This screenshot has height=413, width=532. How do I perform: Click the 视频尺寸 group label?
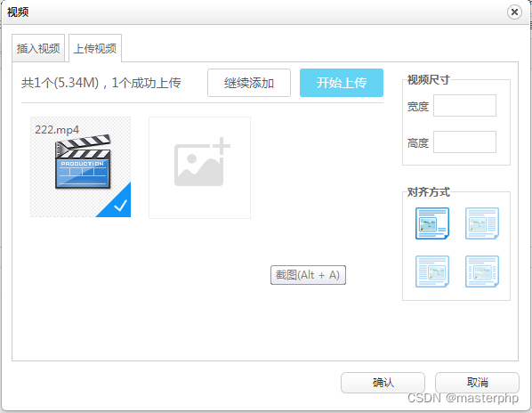(428, 80)
